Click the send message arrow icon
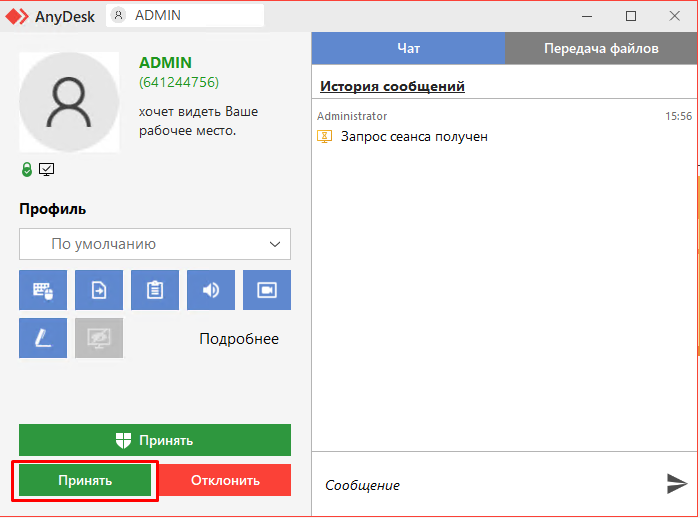 click(x=677, y=484)
